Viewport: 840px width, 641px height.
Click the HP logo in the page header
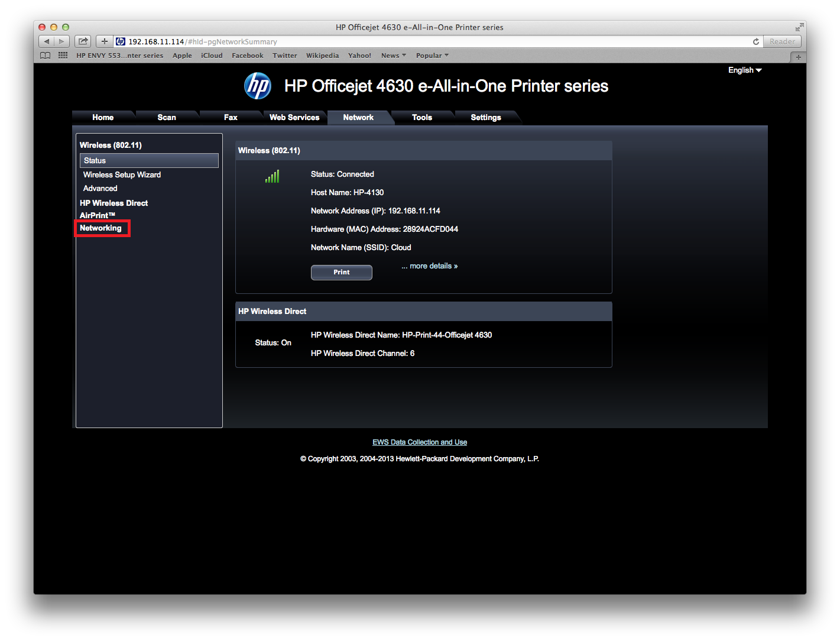[x=258, y=86]
